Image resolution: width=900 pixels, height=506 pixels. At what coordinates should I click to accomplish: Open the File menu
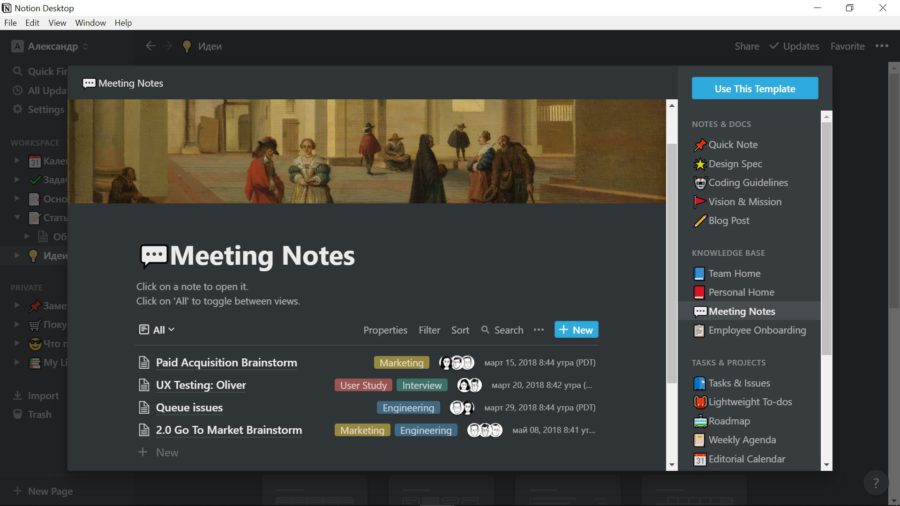click(10, 23)
